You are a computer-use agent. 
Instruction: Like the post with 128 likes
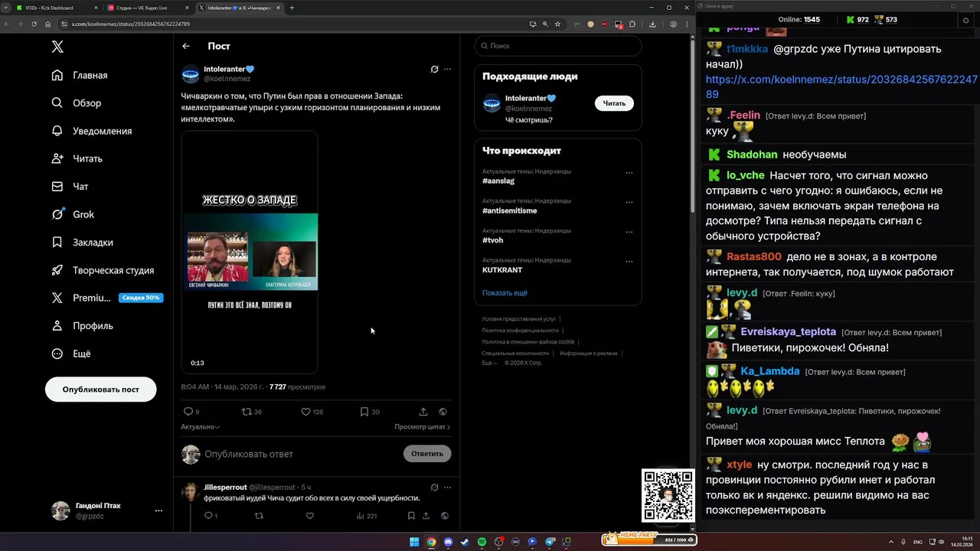pyautogui.click(x=312, y=412)
